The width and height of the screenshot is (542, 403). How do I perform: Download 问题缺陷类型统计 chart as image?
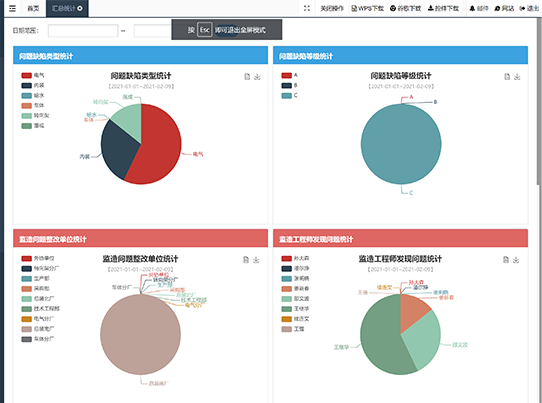coord(257,77)
